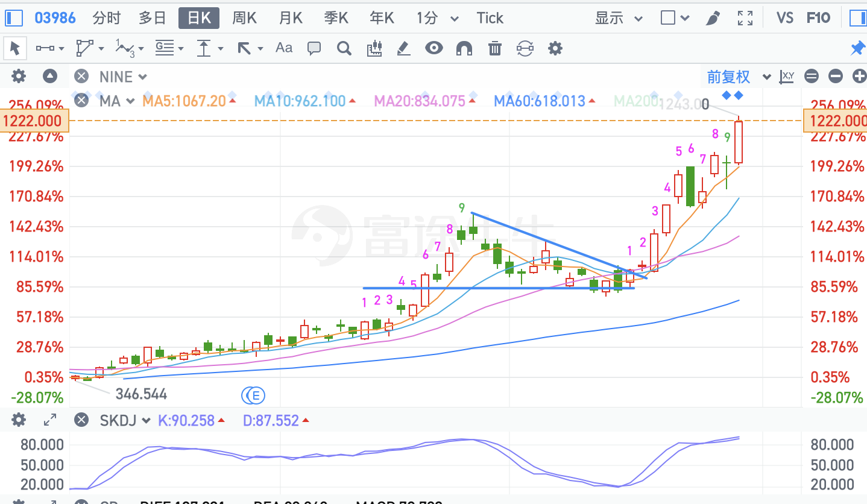Select the text annotation Aa tool
The image size is (867, 504).
(284, 48)
